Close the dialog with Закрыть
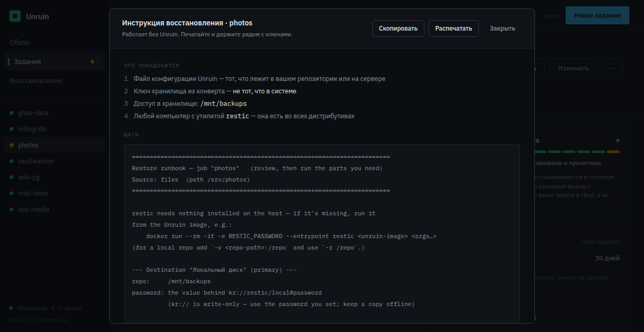644x332 pixels. tap(502, 29)
